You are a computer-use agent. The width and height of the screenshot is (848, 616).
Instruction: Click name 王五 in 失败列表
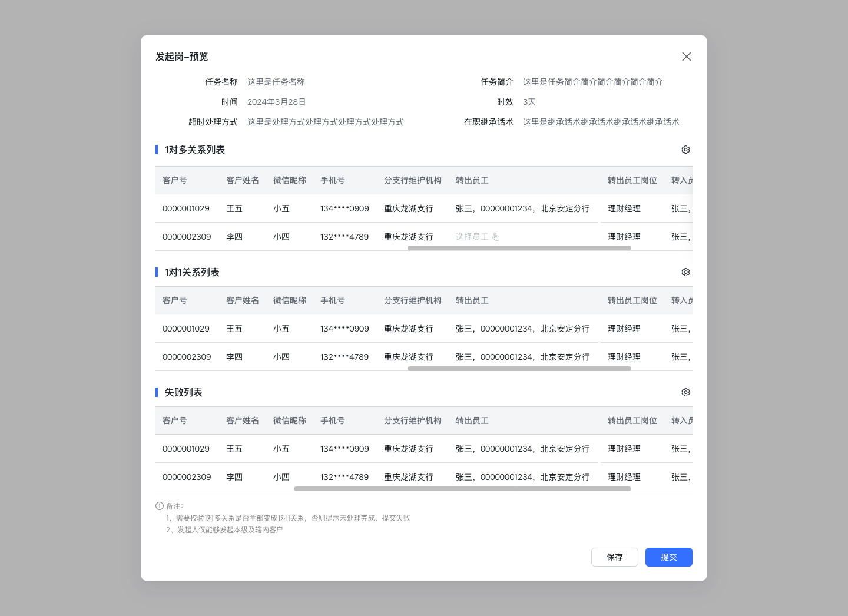[234, 449]
